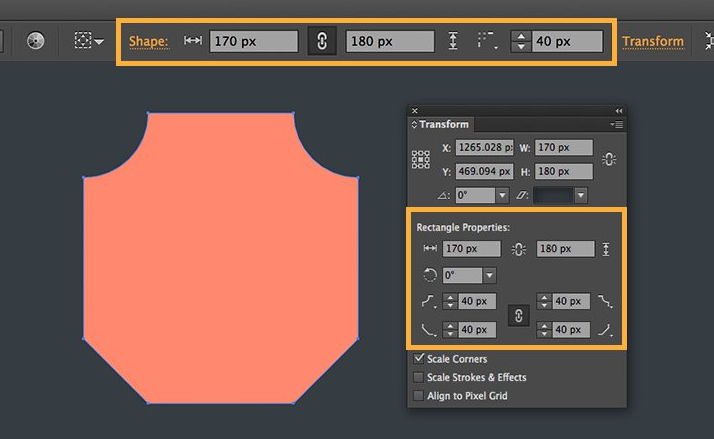Uncheck Scale Corners checkbox
The image size is (714, 439).
(418, 359)
